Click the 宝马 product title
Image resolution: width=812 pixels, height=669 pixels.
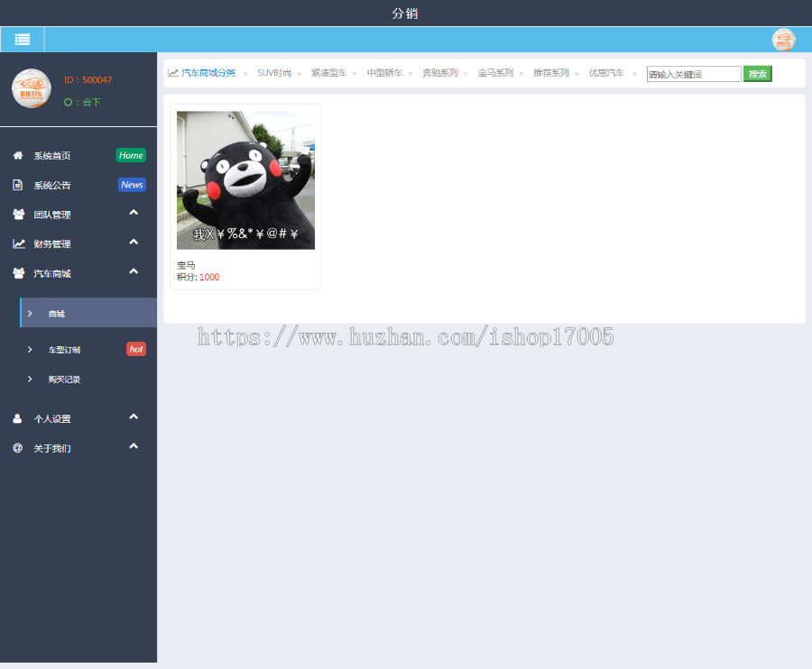(x=186, y=265)
